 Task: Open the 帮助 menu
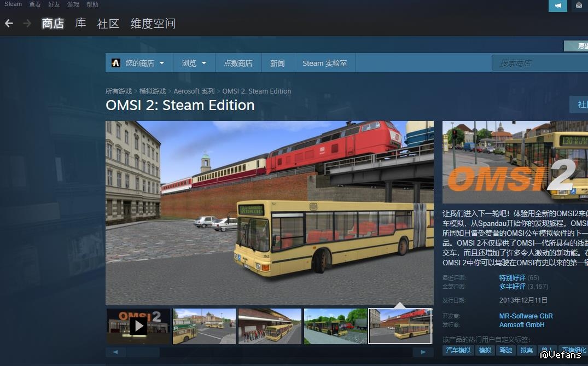click(x=92, y=4)
